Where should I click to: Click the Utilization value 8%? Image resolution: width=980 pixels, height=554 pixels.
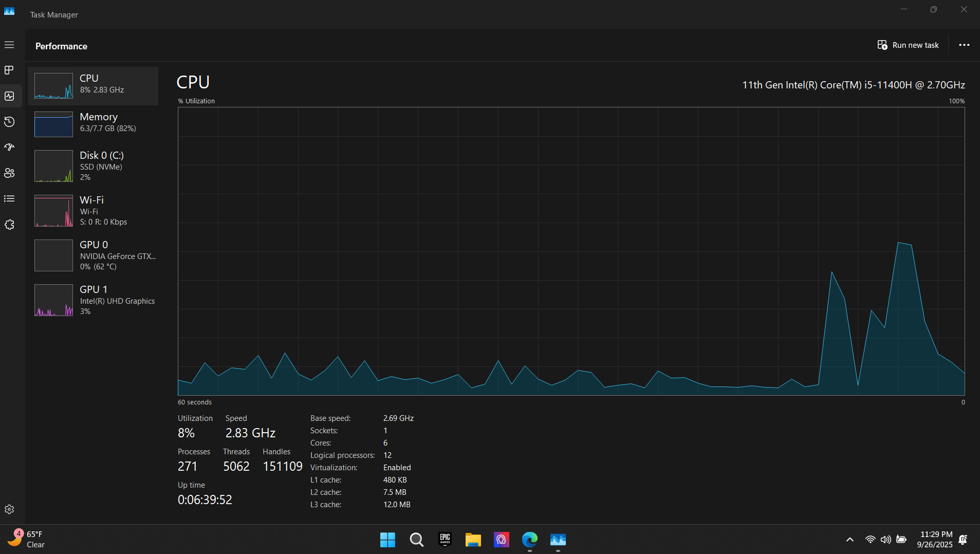[x=186, y=433]
